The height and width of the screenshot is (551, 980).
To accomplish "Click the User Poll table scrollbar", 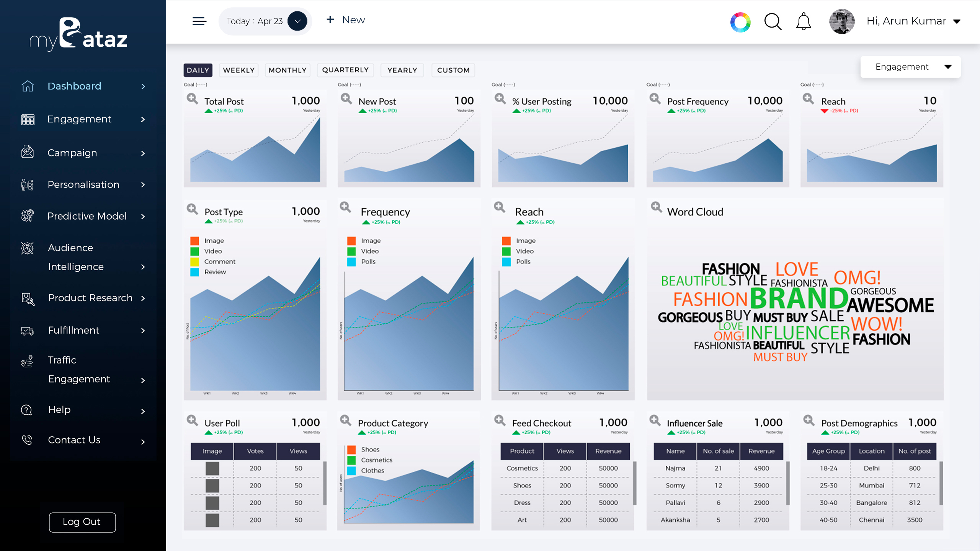I will point(325,483).
